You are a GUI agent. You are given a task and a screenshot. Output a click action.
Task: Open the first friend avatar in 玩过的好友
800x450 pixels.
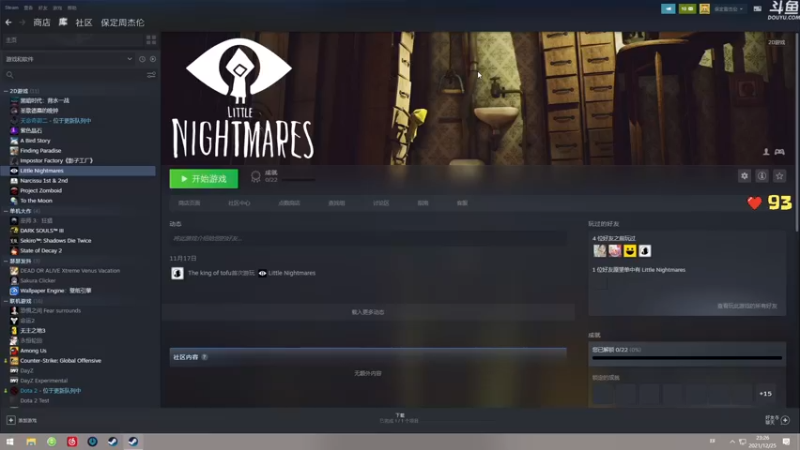coord(599,251)
